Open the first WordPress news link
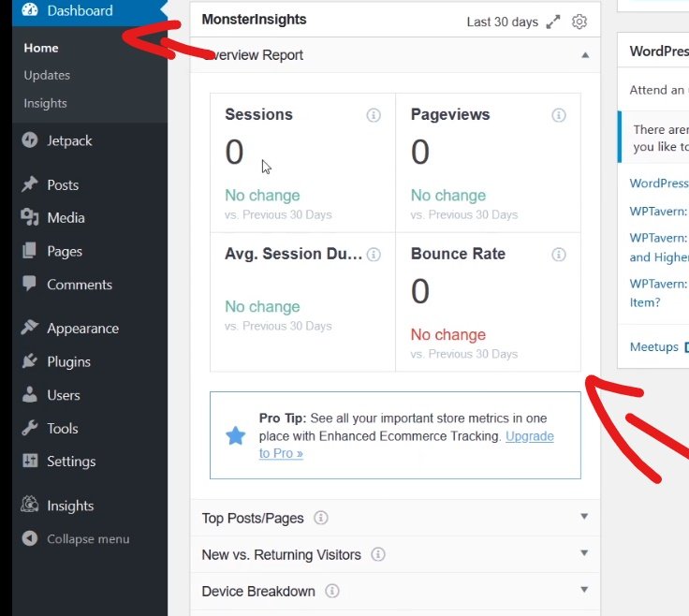The width and height of the screenshot is (689, 616). (x=659, y=183)
